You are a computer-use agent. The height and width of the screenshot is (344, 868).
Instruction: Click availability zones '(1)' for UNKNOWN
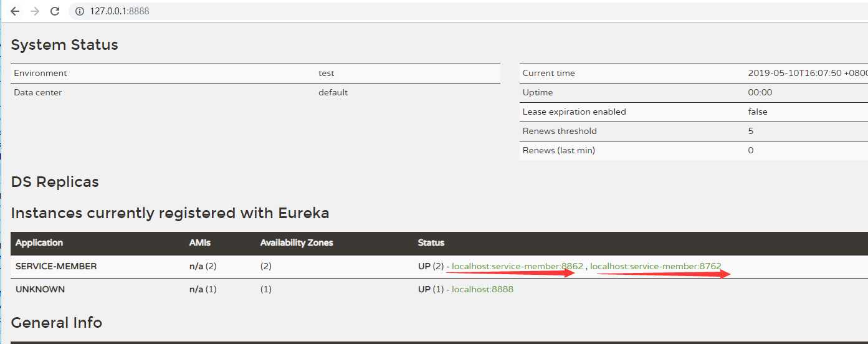266,289
